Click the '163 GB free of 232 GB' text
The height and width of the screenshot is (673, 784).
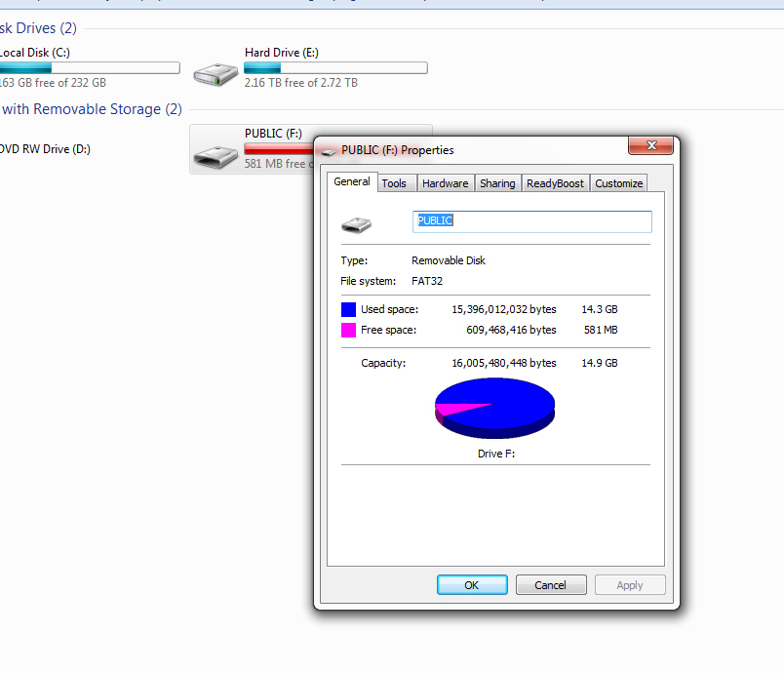(x=53, y=83)
